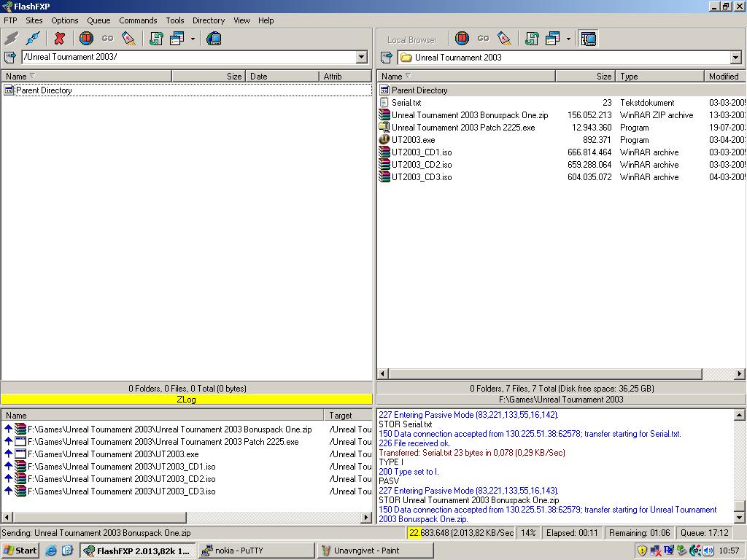The height and width of the screenshot is (560, 747).
Task: Click the Abort stop icon in right toolbar
Action: click(x=462, y=39)
